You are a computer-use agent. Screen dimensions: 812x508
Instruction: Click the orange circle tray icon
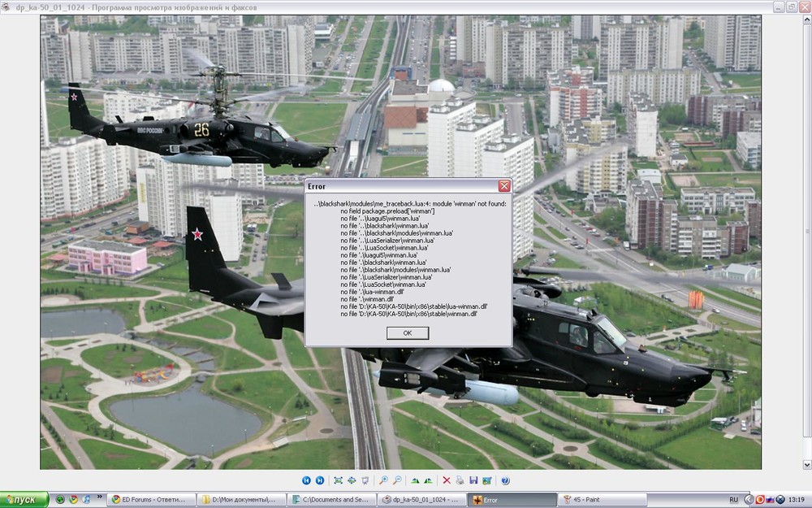coord(760,500)
